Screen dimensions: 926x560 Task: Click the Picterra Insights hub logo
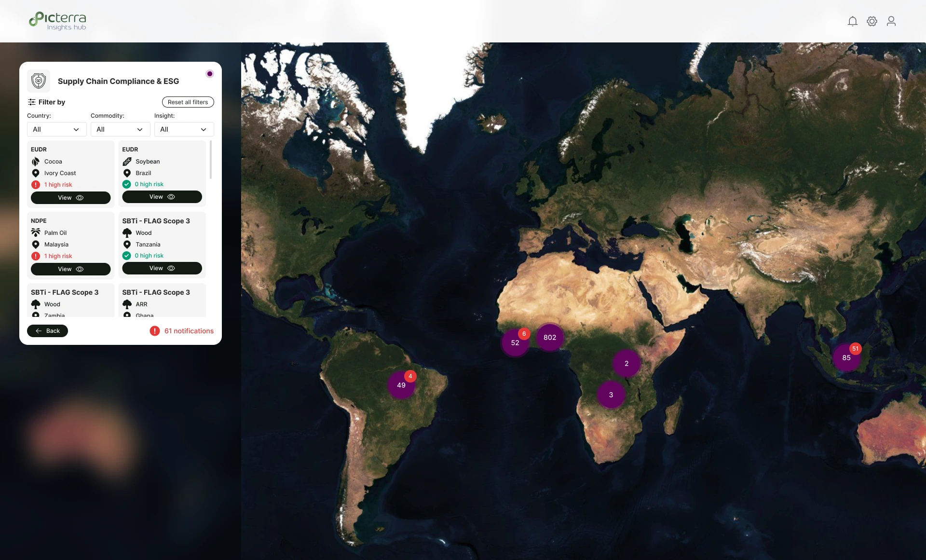(x=58, y=21)
